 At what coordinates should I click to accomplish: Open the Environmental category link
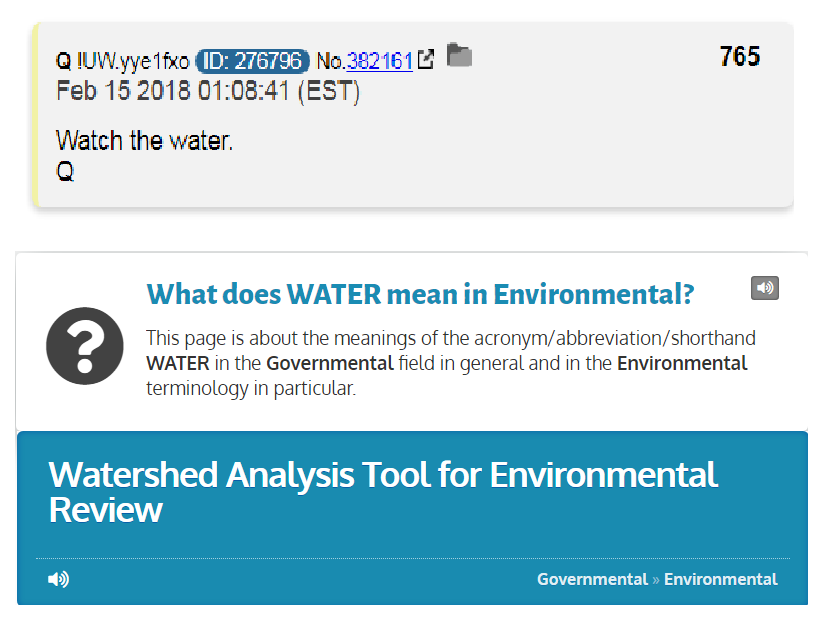click(x=720, y=579)
